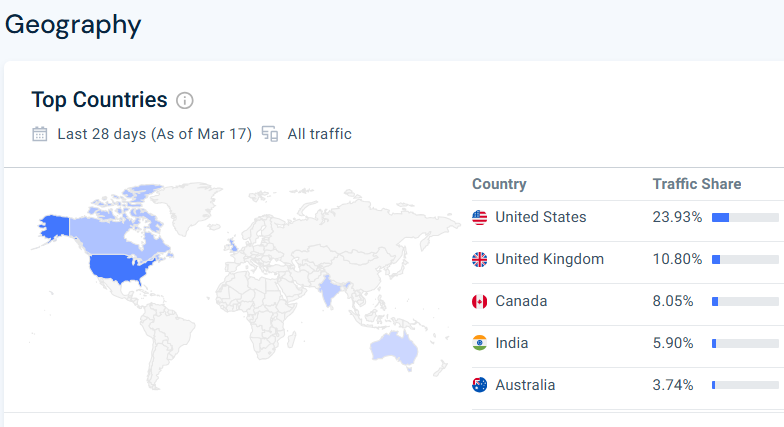Click the calendar icon before Last 28 days
Screen dimensions: 784x427
(40, 134)
